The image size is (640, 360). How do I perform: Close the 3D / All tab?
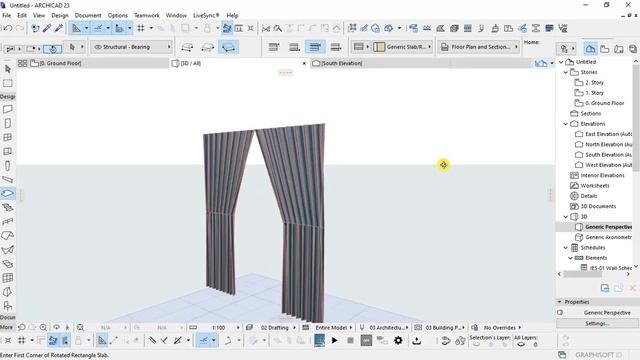click(x=304, y=64)
